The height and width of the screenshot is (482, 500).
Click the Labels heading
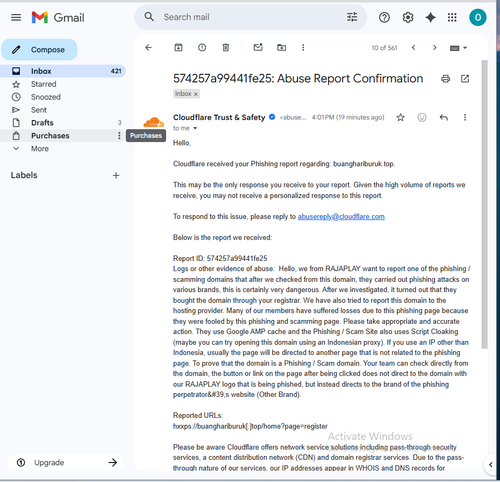pos(24,175)
